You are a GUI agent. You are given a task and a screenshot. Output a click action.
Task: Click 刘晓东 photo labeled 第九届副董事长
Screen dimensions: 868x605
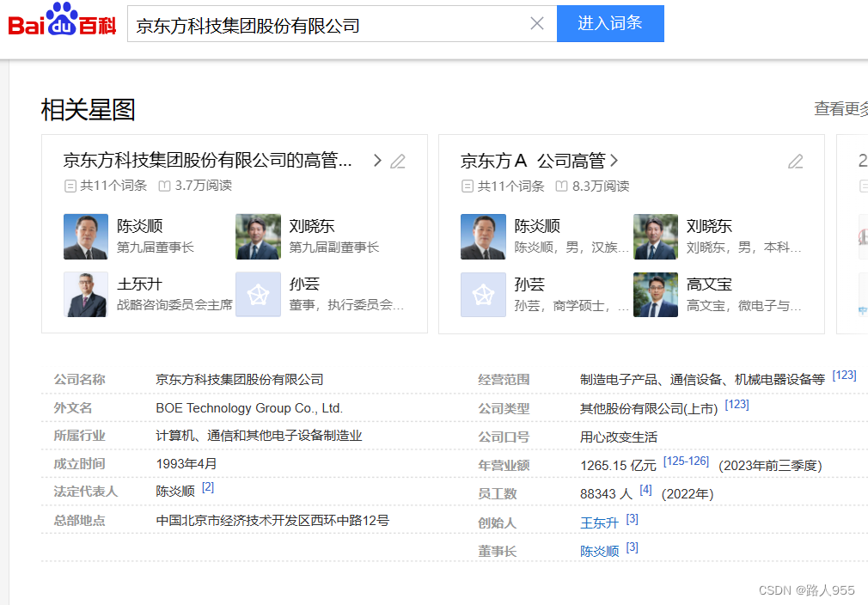pyautogui.click(x=258, y=236)
